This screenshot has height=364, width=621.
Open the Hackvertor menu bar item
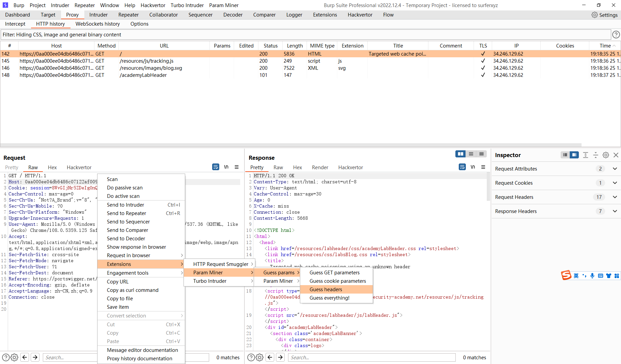click(x=153, y=5)
